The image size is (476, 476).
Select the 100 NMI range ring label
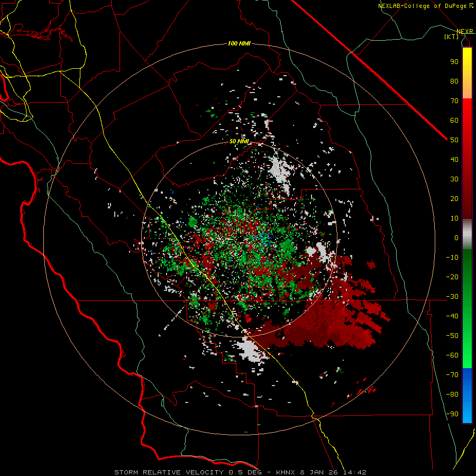pyautogui.click(x=239, y=44)
